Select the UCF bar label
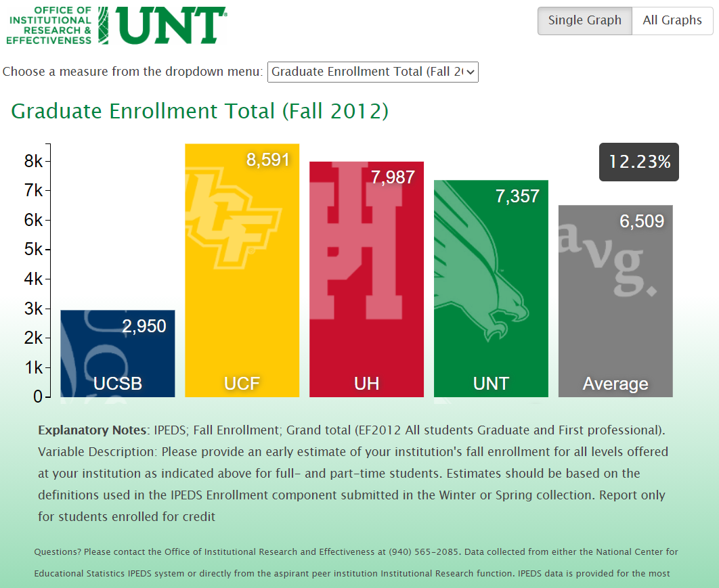The width and height of the screenshot is (719, 588). click(242, 384)
